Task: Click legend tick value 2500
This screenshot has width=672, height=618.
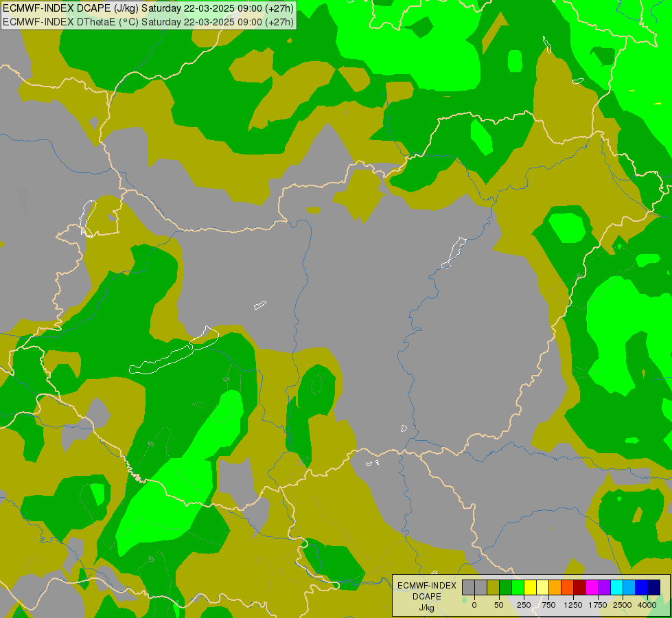Action: click(x=623, y=605)
